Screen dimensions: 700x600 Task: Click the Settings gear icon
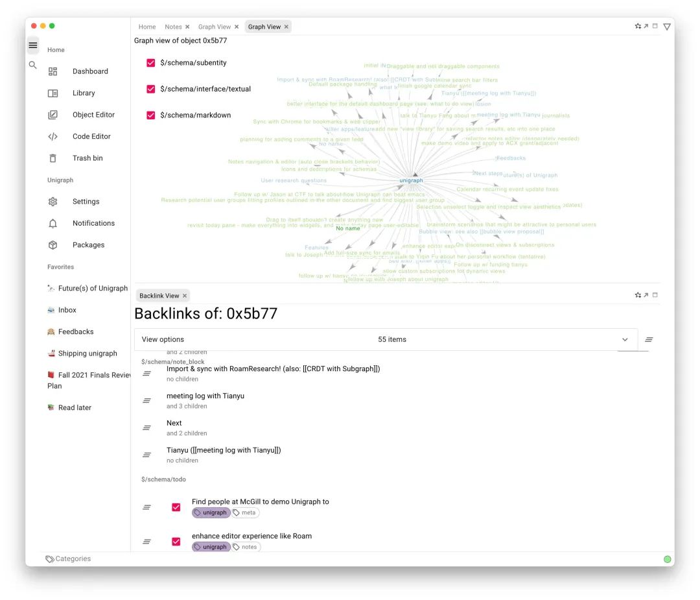[52, 202]
